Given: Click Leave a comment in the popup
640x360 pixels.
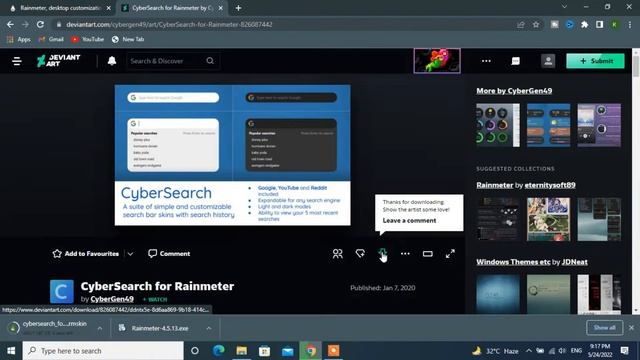Looking at the screenshot, I should pos(409,220).
